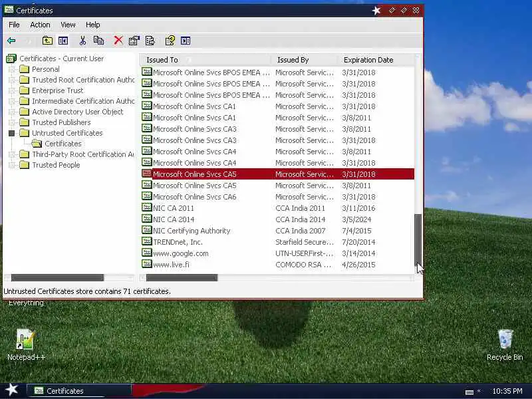This screenshot has width=532, height=399.
Task: Click the Trusted Publishers folder icon
Action: [25, 122]
